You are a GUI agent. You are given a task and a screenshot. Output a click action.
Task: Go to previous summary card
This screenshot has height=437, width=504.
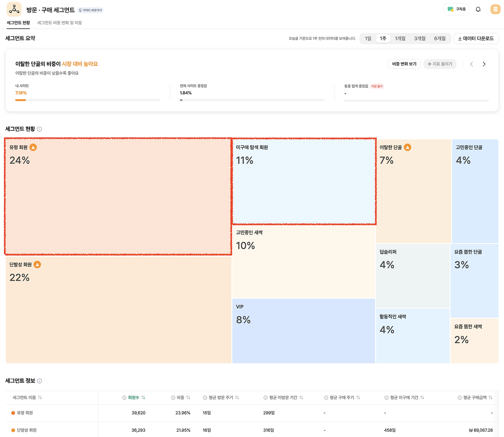(471, 64)
